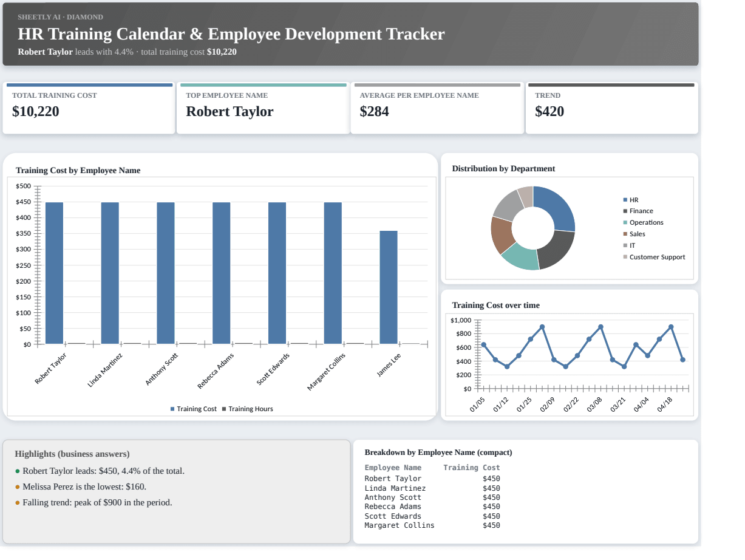This screenshot has width=745, height=560.
Task: Click the dashboard title heading
Action: point(231,34)
